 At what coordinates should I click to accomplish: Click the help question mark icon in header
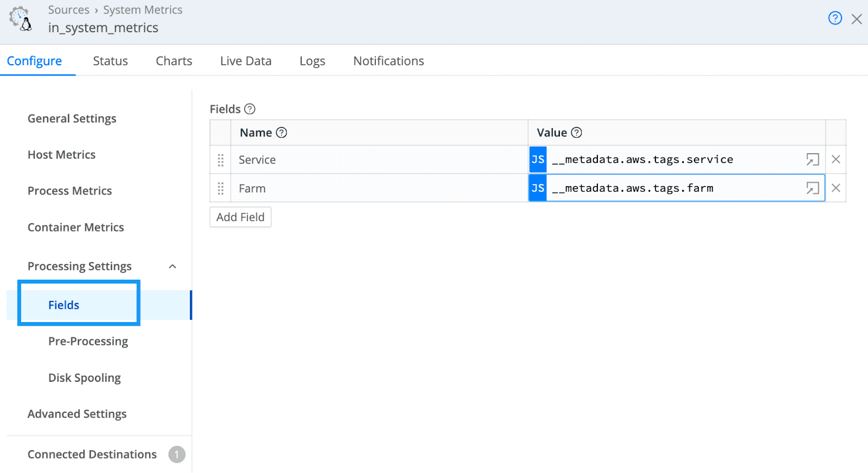pyautogui.click(x=835, y=18)
